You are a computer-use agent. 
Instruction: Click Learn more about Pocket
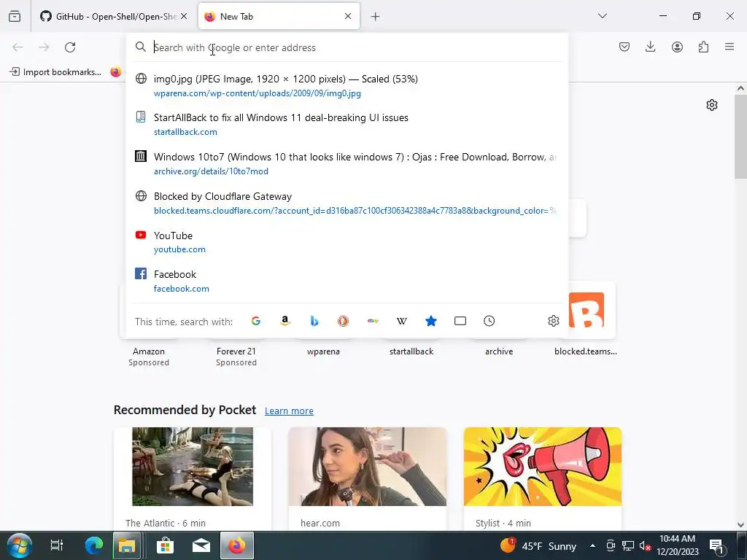point(289,411)
